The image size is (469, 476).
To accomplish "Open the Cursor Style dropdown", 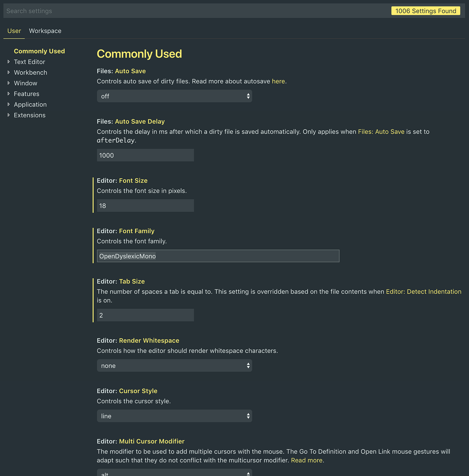I will pyautogui.click(x=174, y=416).
